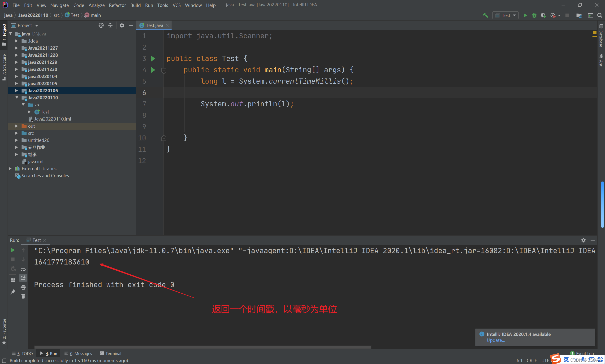Pin the Run tab
Viewport: 605px width, 364px height.
tap(13, 292)
